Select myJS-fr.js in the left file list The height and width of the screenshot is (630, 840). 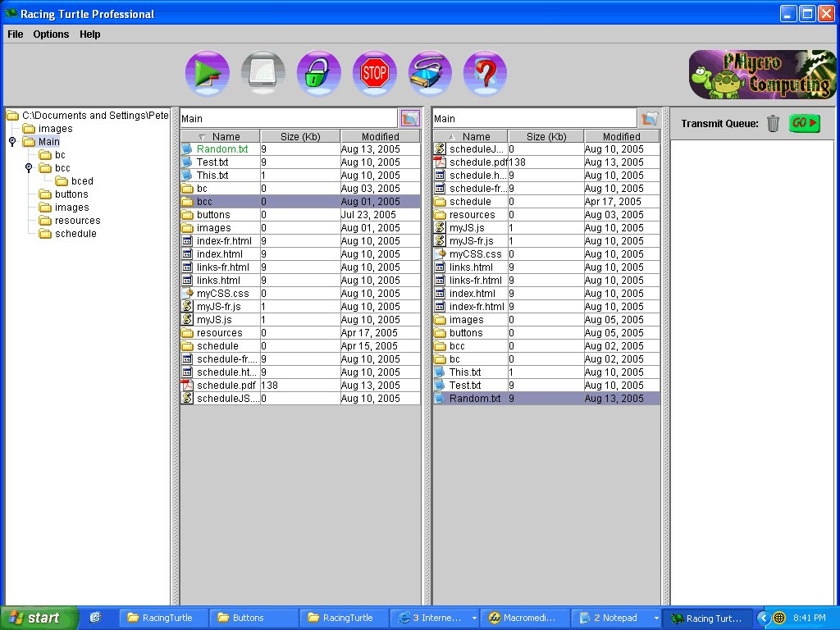300,307
